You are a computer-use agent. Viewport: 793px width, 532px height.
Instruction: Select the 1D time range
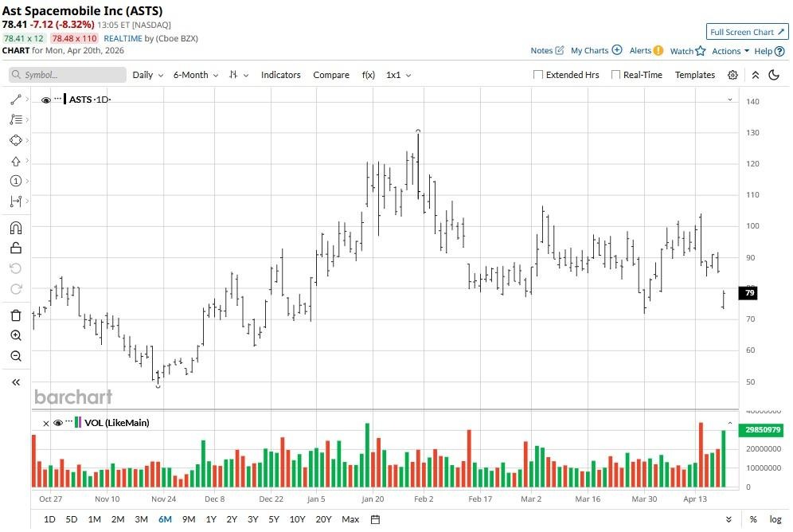49,519
